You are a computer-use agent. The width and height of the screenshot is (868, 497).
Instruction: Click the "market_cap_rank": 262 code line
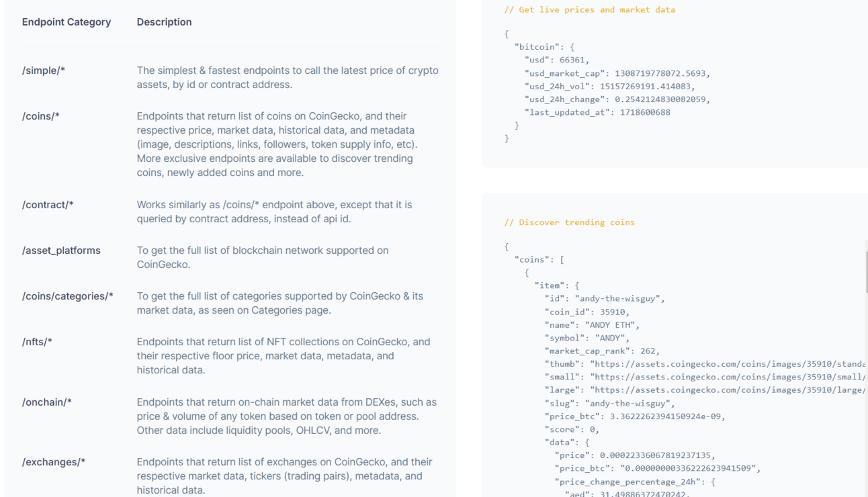603,351
